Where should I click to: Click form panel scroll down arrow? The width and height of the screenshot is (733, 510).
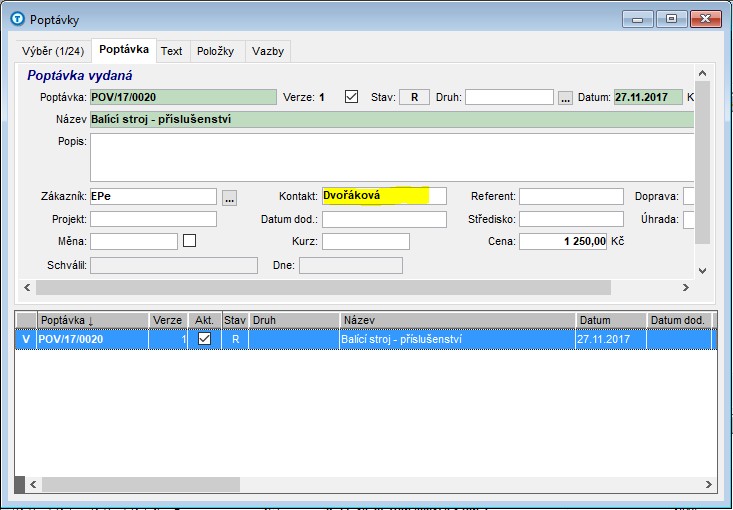click(702, 271)
